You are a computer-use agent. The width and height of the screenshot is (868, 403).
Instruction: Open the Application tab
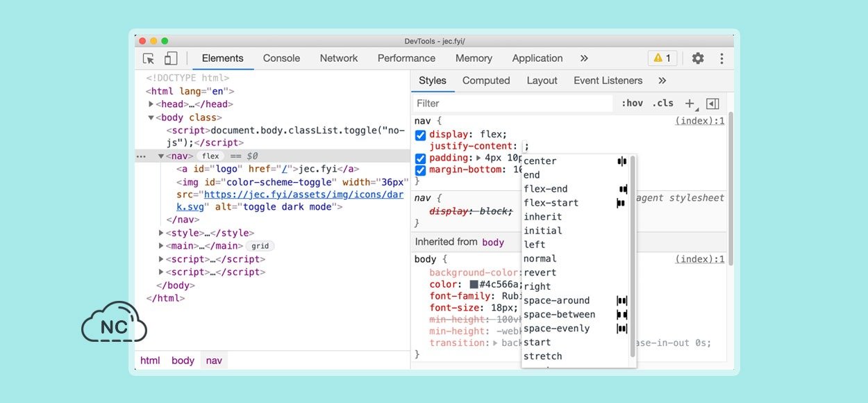537,58
